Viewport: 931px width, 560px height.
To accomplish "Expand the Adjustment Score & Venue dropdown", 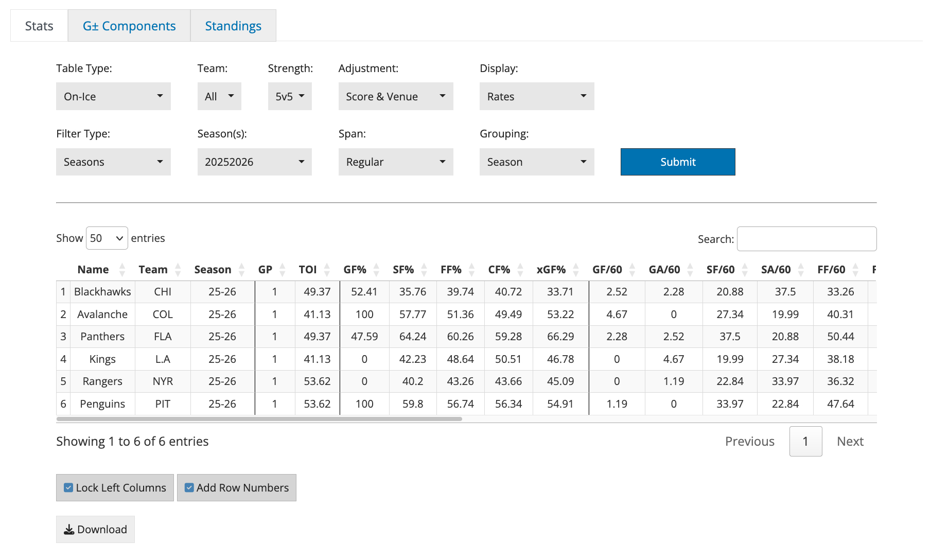I will tap(395, 96).
